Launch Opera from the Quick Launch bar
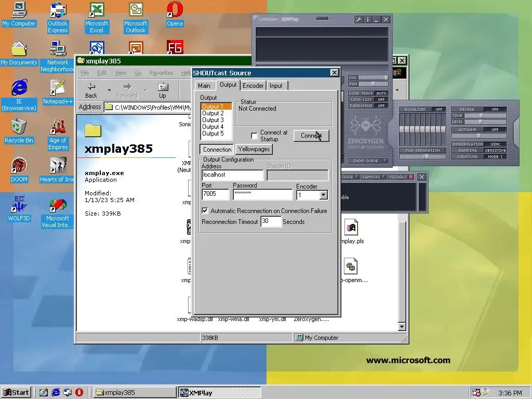Screen dimensions: 532x399 pyautogui.click(x=79, y=393)
